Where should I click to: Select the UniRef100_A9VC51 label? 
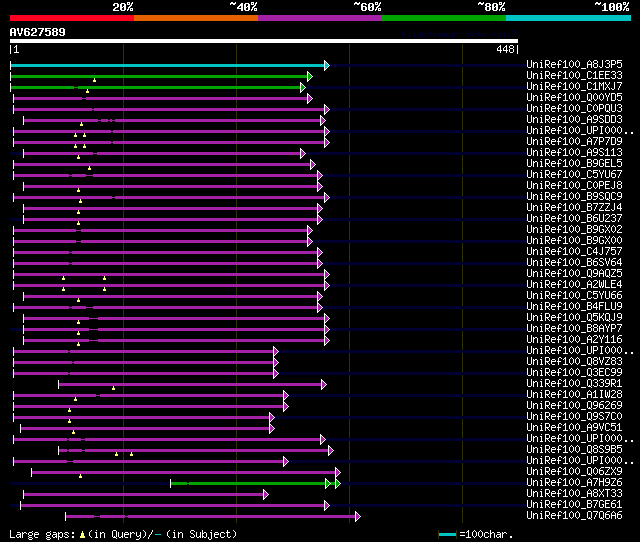(x=574, y=428)
